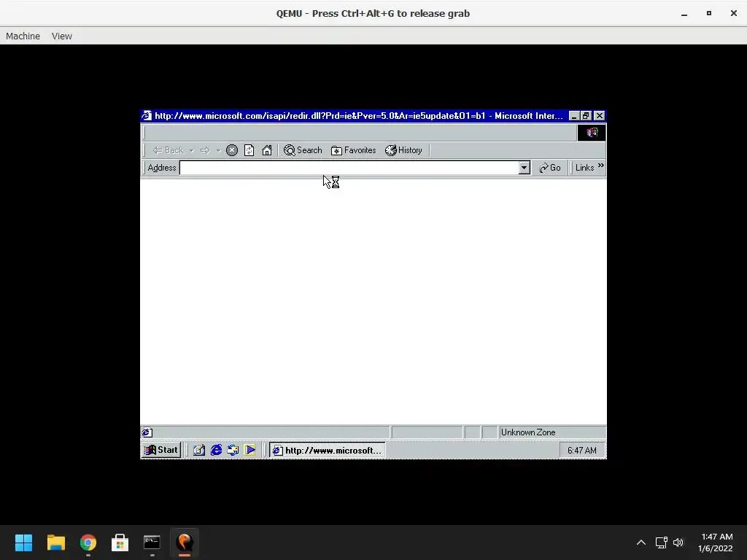Select the microsoft.com taskbar window button
The width and height of the screenshot is (747, 560).
(x=328, y=451)
